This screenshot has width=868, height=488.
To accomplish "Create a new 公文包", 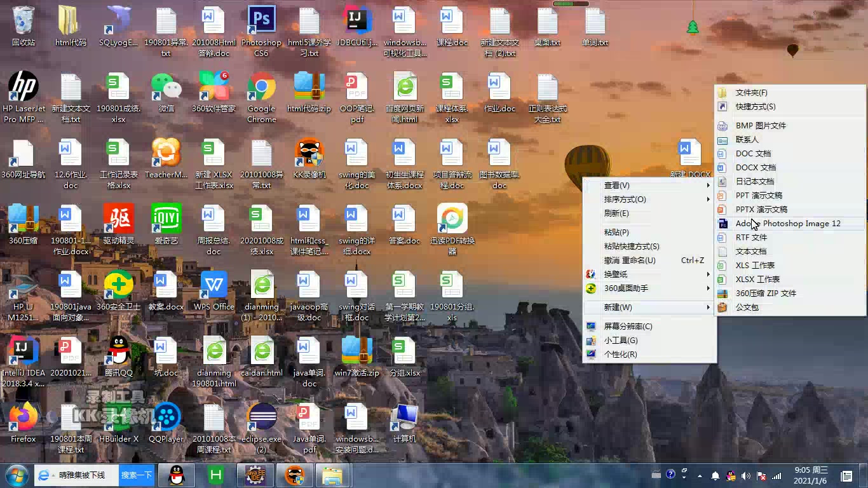I will (x=790, y=308).
